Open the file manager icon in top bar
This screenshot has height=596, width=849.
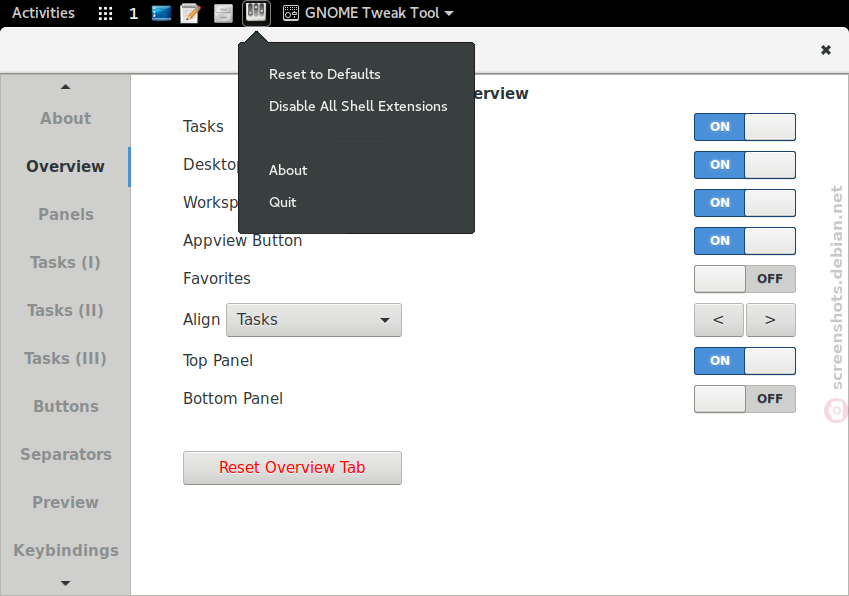click(x=223, y=13)
